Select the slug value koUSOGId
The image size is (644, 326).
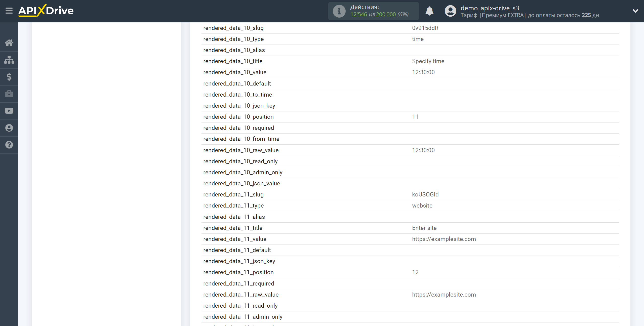coord(425,194)
